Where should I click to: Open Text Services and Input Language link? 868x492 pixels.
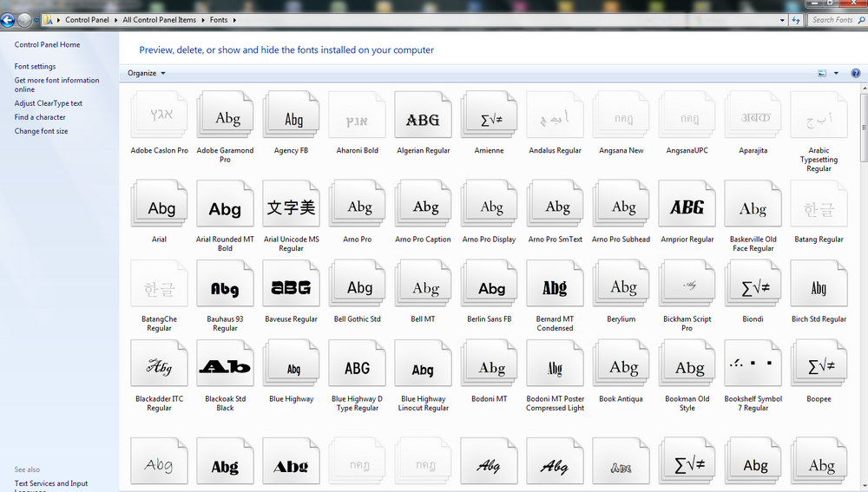coord(51,487)
